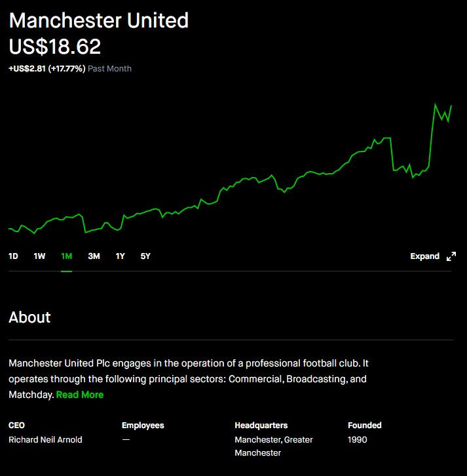Click the Headquarters value Manchester, Greater Manchester

274,446
